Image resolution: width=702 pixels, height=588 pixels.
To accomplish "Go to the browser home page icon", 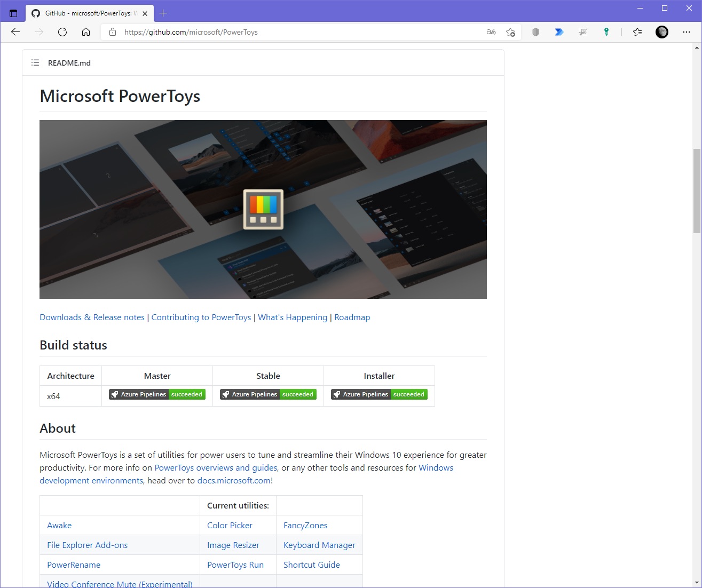I will coord(86,32).
